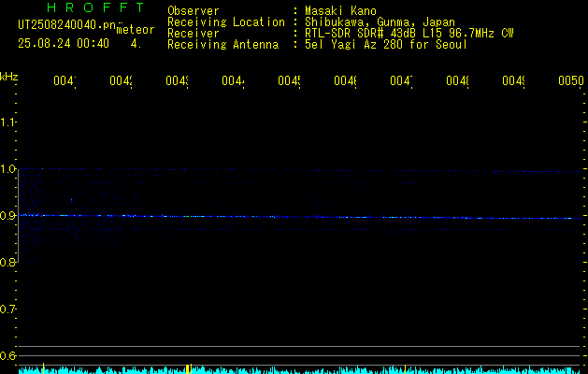Select antenna text 5el Yagi Az 280 for Seoul
Image resolution: width=588 pixels, height=374 pixels.
click(x=386, y=45)
